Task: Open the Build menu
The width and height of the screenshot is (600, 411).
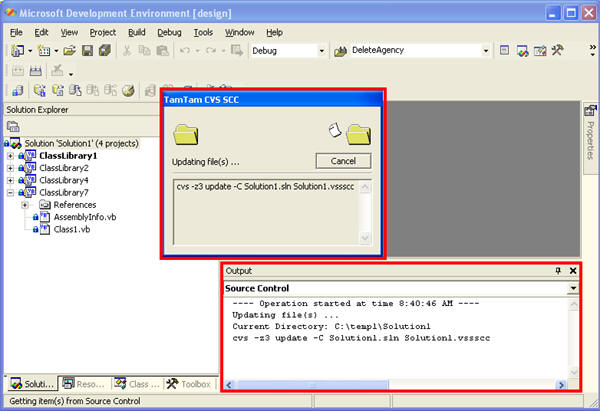Action: pos(137,33)
